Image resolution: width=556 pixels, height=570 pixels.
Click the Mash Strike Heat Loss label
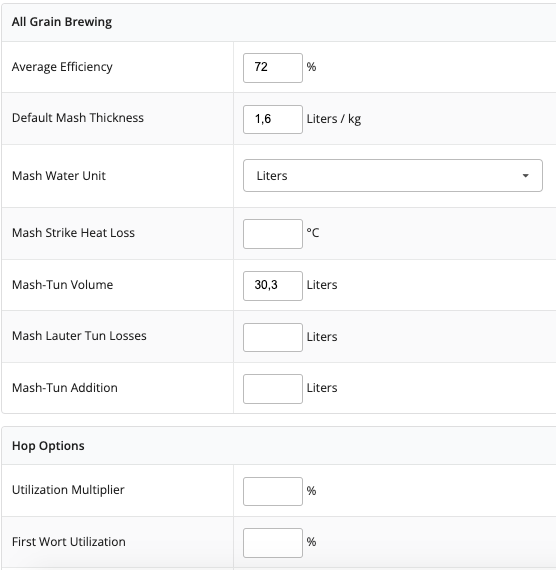click(73, 233)
